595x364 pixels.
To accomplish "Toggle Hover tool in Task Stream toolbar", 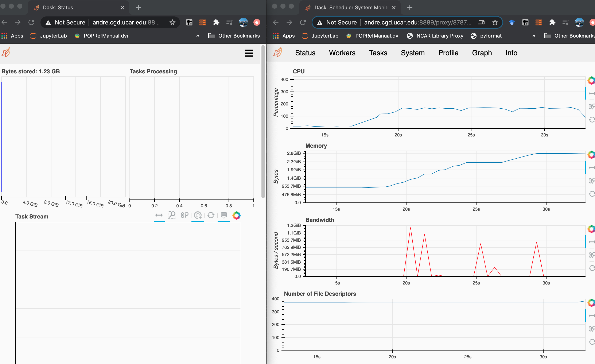I will 224,215.
